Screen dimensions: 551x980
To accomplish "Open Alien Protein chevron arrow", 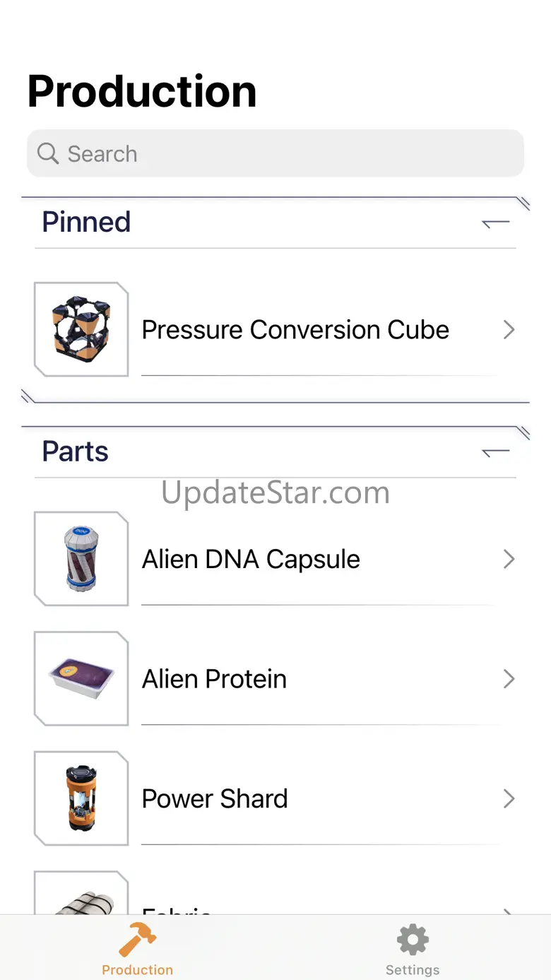I will pyautogui.click(x=509, y=679).
